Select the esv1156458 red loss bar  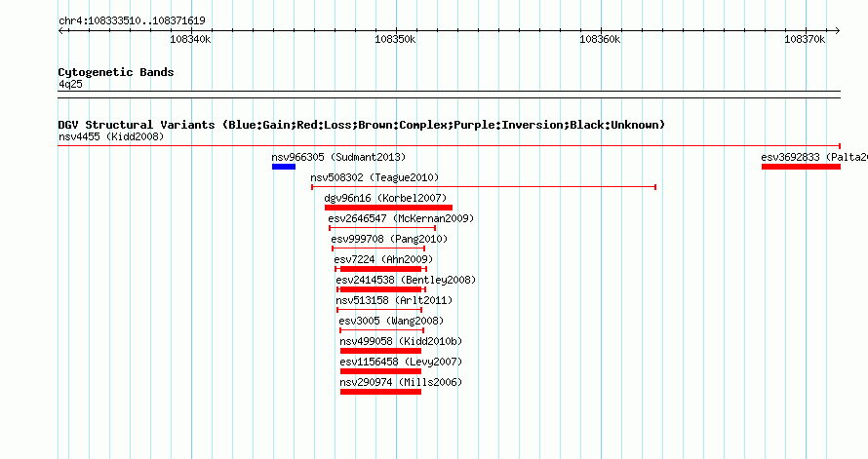pos(381,371)
